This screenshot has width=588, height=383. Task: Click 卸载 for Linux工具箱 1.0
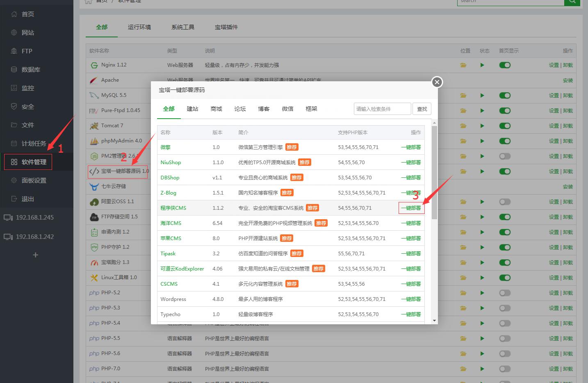coord(568,278)
